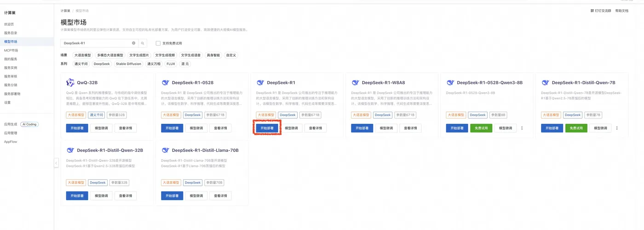The image size is (644, 230).
Task: Click 模型微调 on the DeepSeek-R1 card
Action: 291,128
